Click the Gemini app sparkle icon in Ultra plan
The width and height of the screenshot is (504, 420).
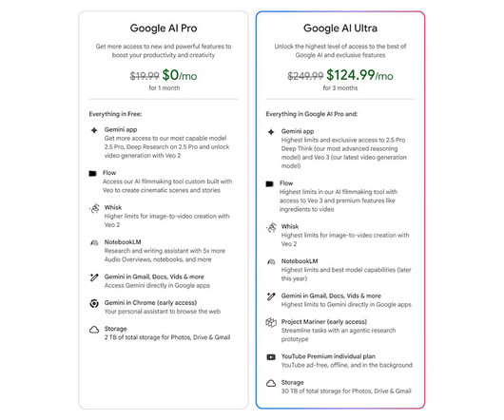point(271,132)
